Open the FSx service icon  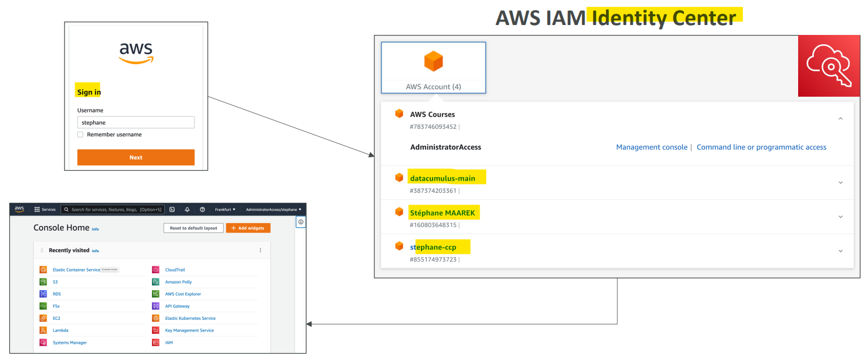pyautogui.click(x=43, y=306)
